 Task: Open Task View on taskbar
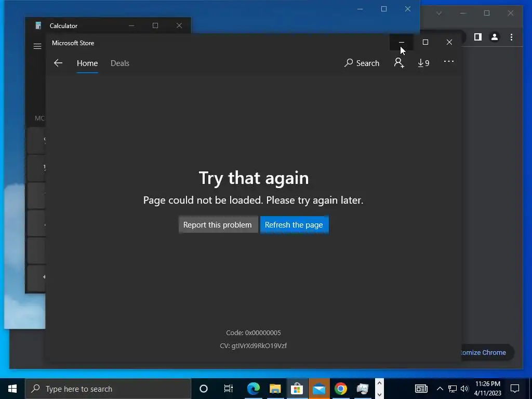click(228, 389)
